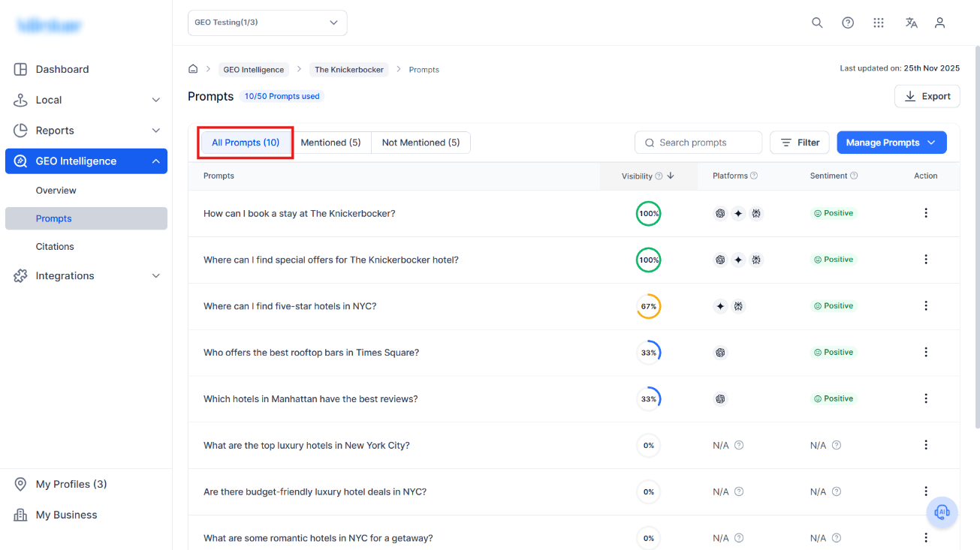The image size is (980, 550).
Task: Click the Visibility column info icon
Action: pyautogui.click(x=659, y=176)
